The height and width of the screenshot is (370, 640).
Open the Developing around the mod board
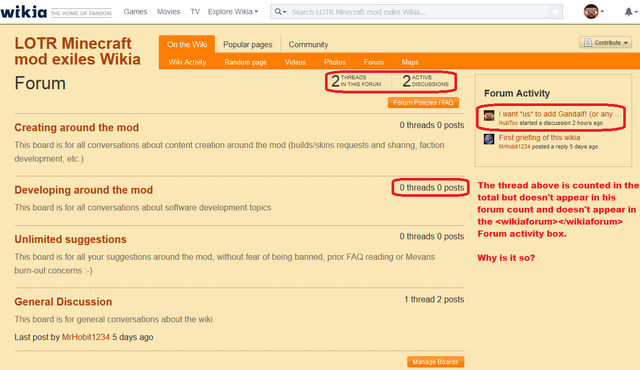(84, 190)
